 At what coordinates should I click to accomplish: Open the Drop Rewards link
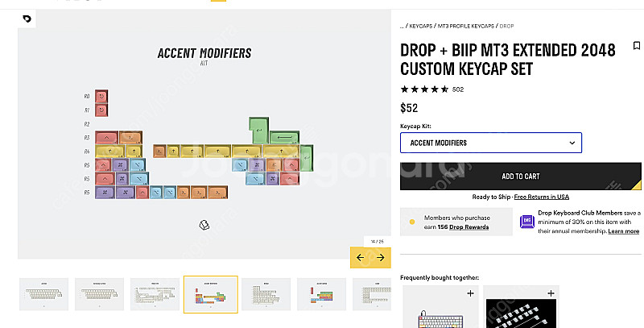pos(469,227)
